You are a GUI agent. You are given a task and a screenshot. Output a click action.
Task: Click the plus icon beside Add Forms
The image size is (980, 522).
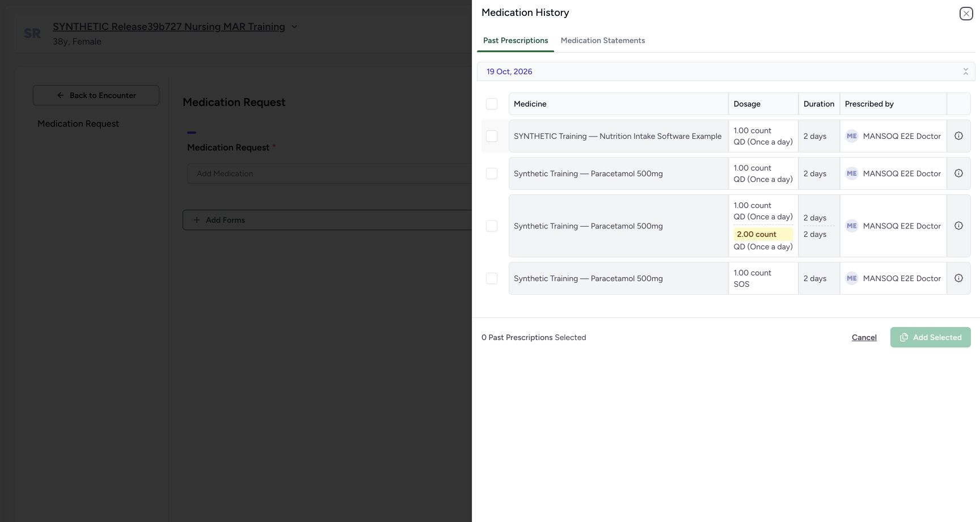(x=197, y=220)
